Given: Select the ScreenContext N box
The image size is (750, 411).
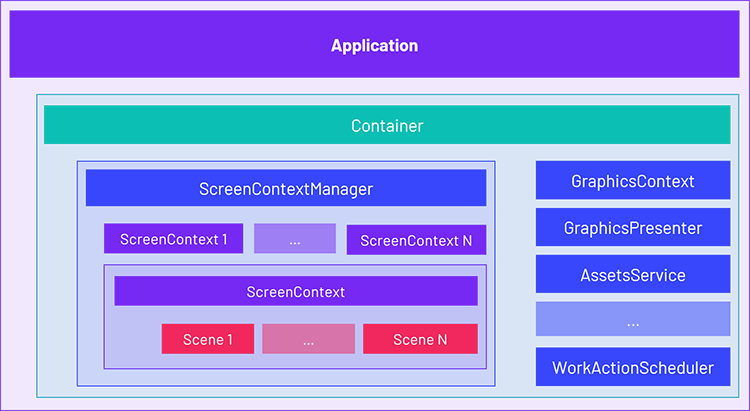Looking at the screenshot, I should click(416, 240).
